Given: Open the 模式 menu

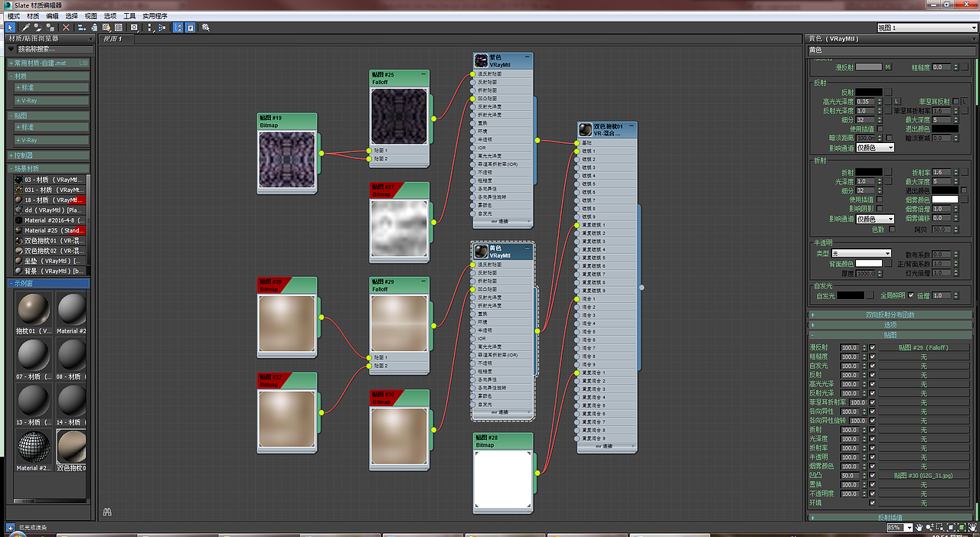Looking at the screenshot, I should (x=14, y=15).
